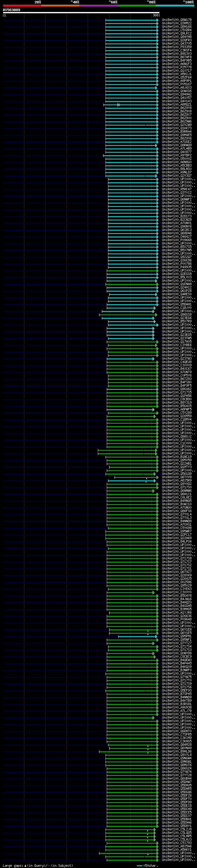Select hit label UniRef100_Q10717
The image size is (197, 868).
(x=177, y=71)
